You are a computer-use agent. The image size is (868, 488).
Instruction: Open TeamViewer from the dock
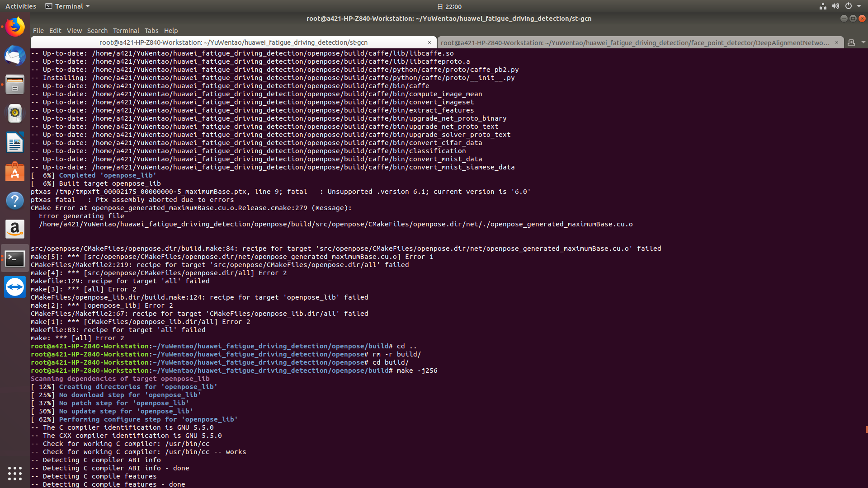pyautogui.click(x=15, y=287)
